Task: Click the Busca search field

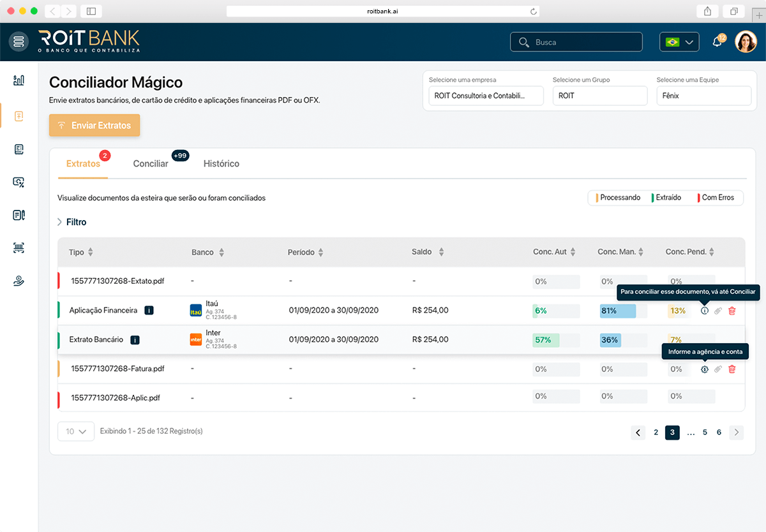Action: point(576,42)
